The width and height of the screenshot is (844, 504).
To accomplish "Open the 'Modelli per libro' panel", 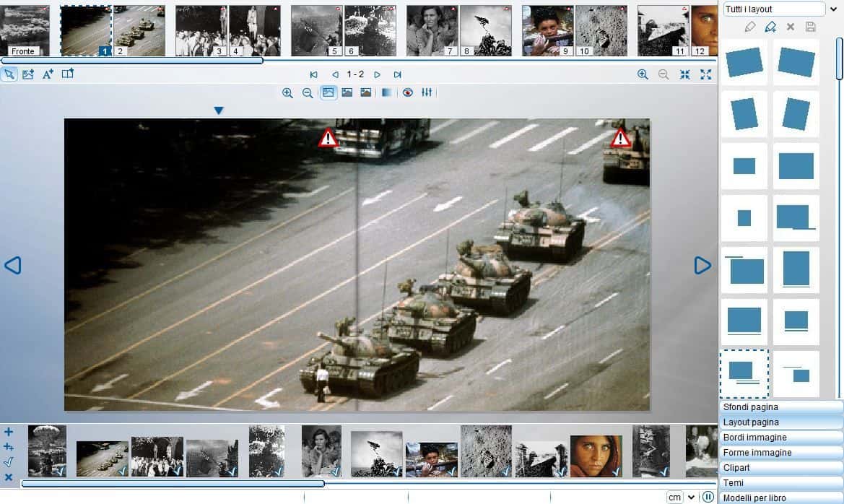I will [x=781, y=498].
